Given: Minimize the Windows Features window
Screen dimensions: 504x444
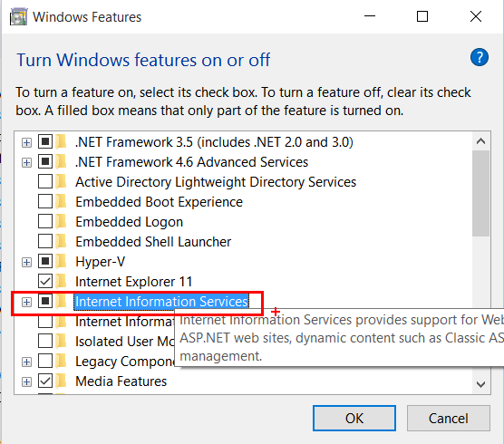Looking at the screenshot, I should click(x=370, y=16).
